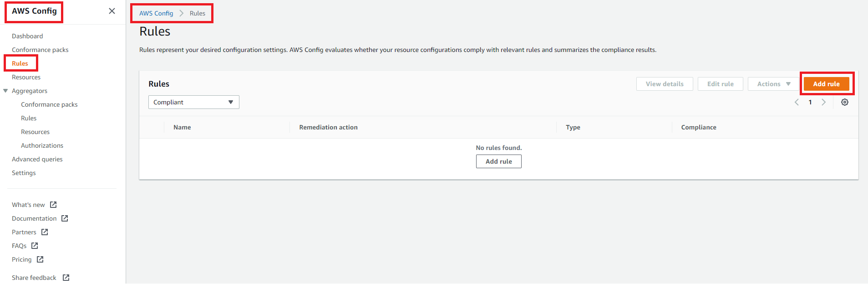Image resolution: width=868 pixels, height=284 pixels.
Task: Select Rules under the Dashboard section
Action: pos(20,63)
